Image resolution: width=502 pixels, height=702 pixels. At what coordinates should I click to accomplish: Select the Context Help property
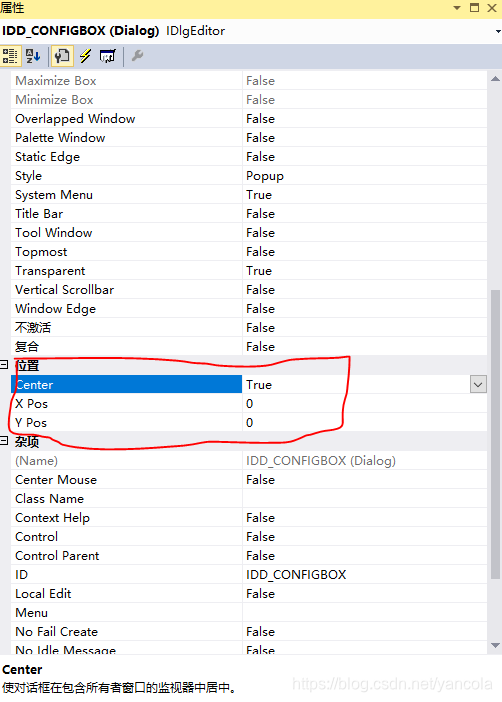(x=126, y=518)
